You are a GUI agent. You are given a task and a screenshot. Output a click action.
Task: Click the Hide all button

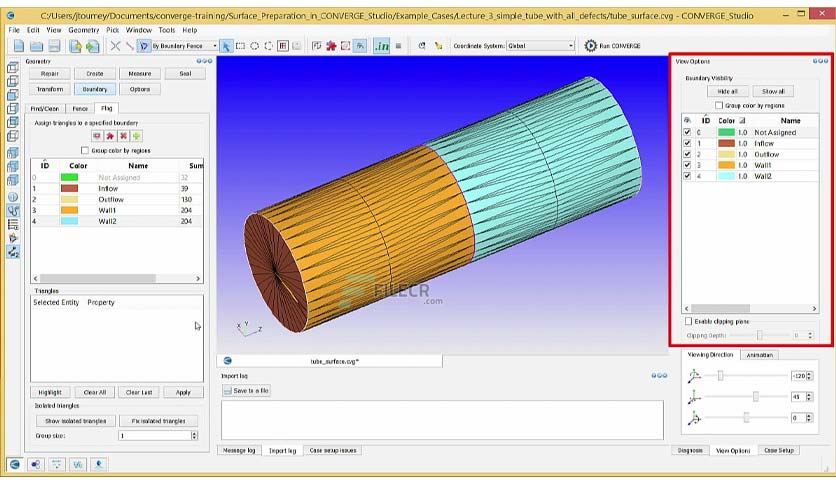pyautogui.click(x=727, y=91)
